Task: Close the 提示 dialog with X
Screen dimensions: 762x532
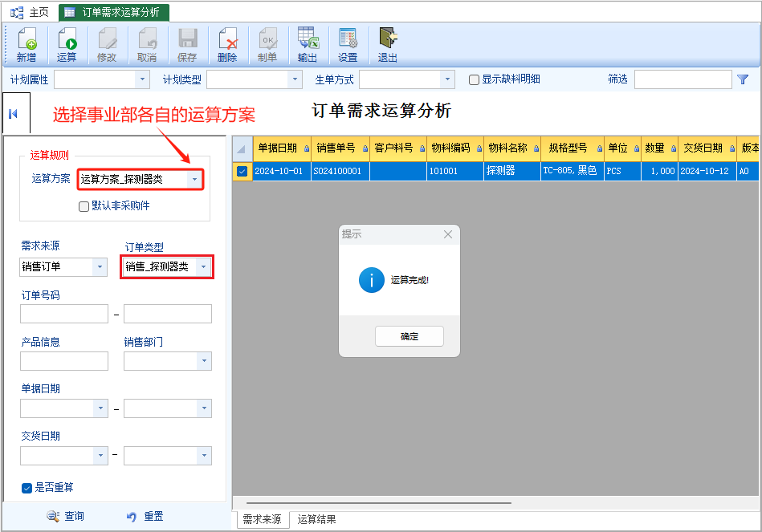Action: pyautogui.click(x=447, y=234)
